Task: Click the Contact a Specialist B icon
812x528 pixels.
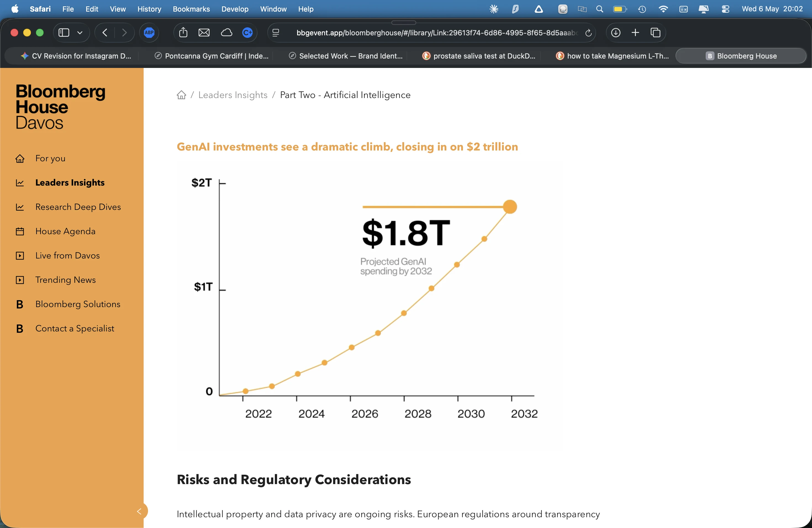Action: pyautogui.click(x=20, y=328)
